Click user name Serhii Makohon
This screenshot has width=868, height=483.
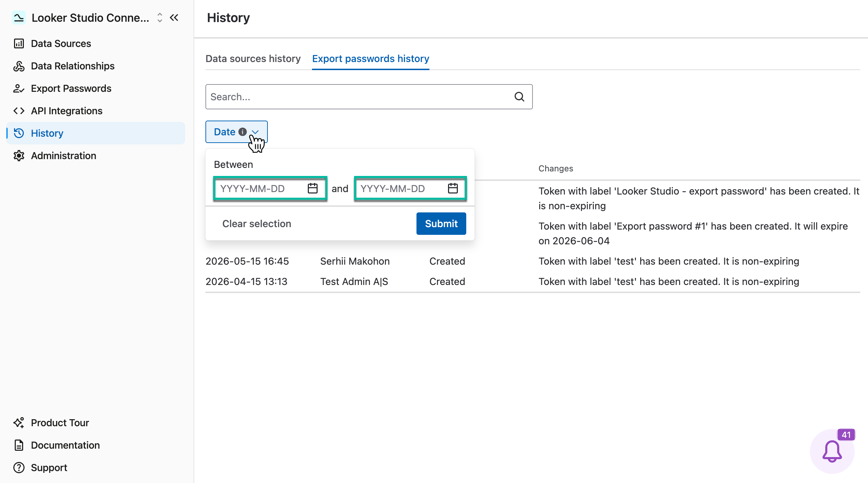[355, 261]
